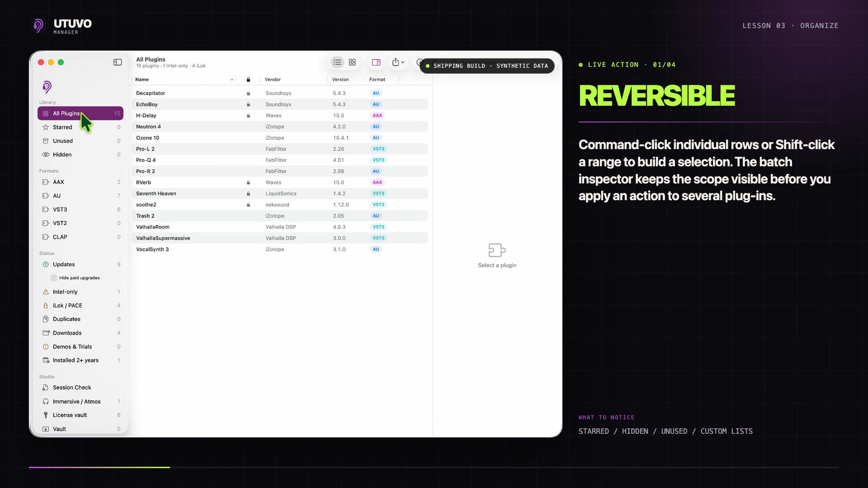Click the lock icon on Seventh Heaven row

point(248,194)
